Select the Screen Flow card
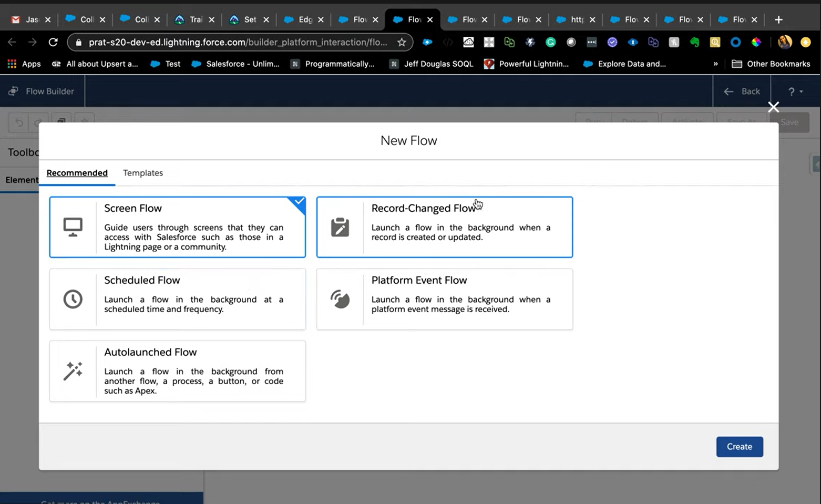Viewport: 821px width, 504px height. (x=178, y=227)
